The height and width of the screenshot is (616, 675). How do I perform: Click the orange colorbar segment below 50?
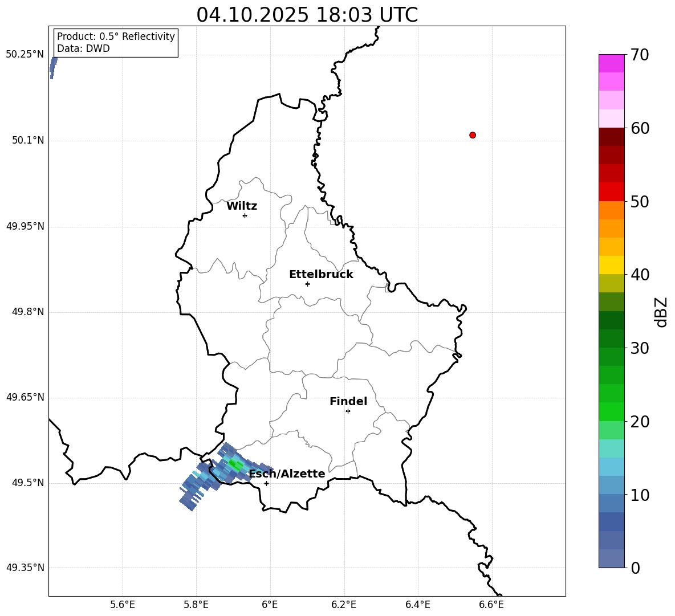[x=611, y=210]
